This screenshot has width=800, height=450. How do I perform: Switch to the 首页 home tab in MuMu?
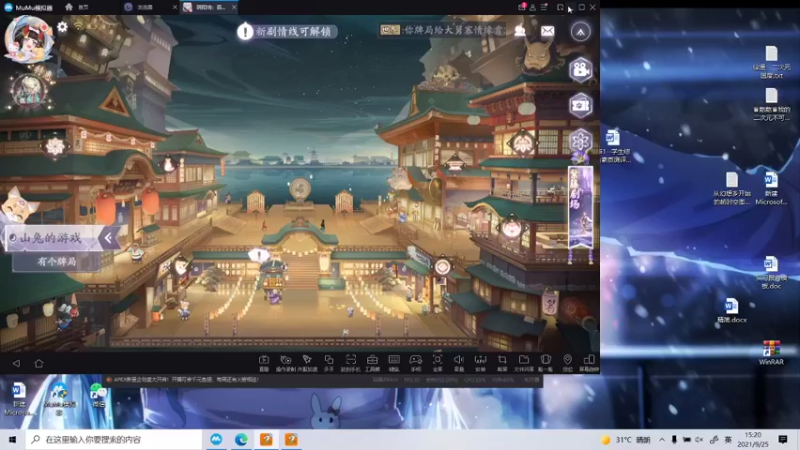point(77,7)
